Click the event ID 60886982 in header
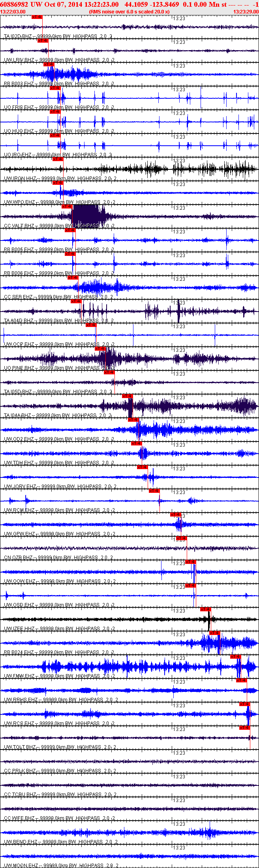This screenshot has height=868, width=259. tap(14, 4)
